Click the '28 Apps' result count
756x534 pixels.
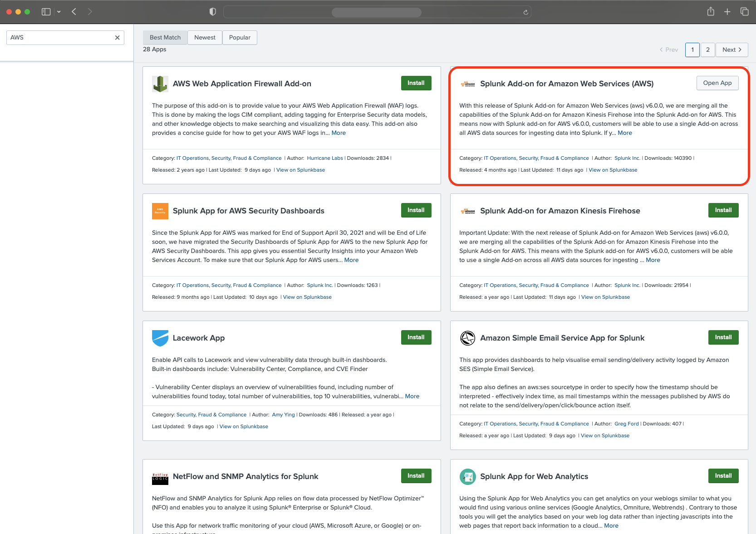(x=155, y=49)
